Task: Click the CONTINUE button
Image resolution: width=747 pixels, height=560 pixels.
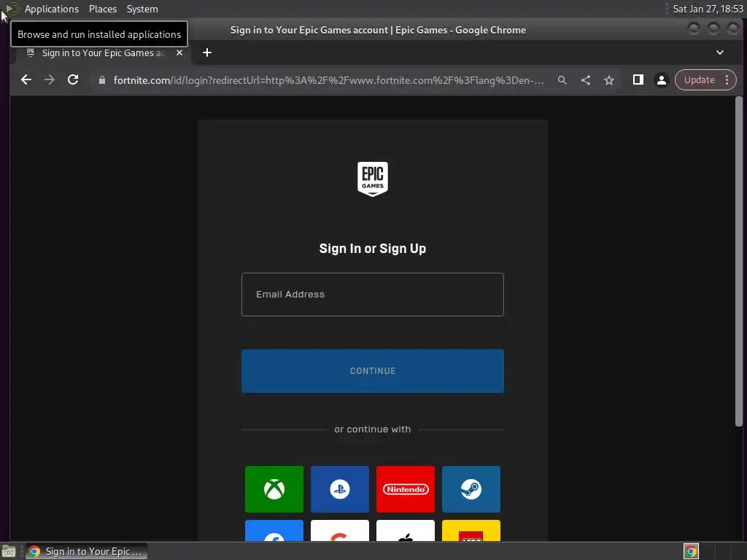Action: [373, 371]
